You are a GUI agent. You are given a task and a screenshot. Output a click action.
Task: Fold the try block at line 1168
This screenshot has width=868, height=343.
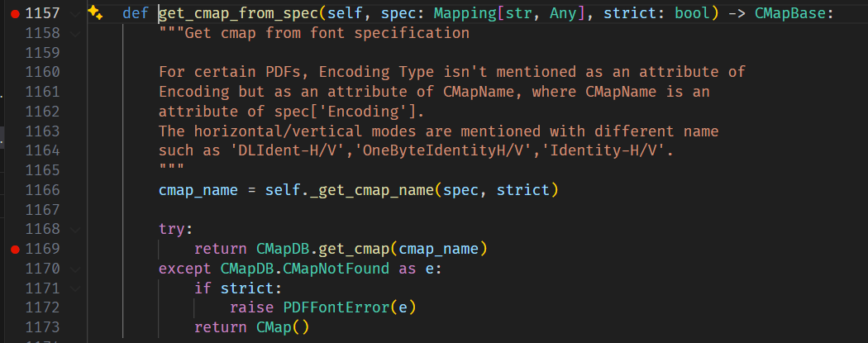pyautogui.click(x=76, y=229)
